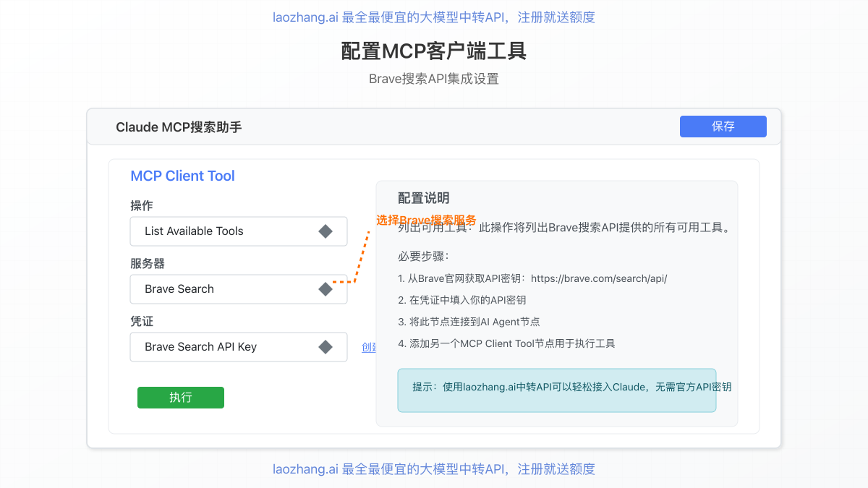868x488 pixels.
Task: Click the Claude MCP搜索助手 title
Action: 179,127
